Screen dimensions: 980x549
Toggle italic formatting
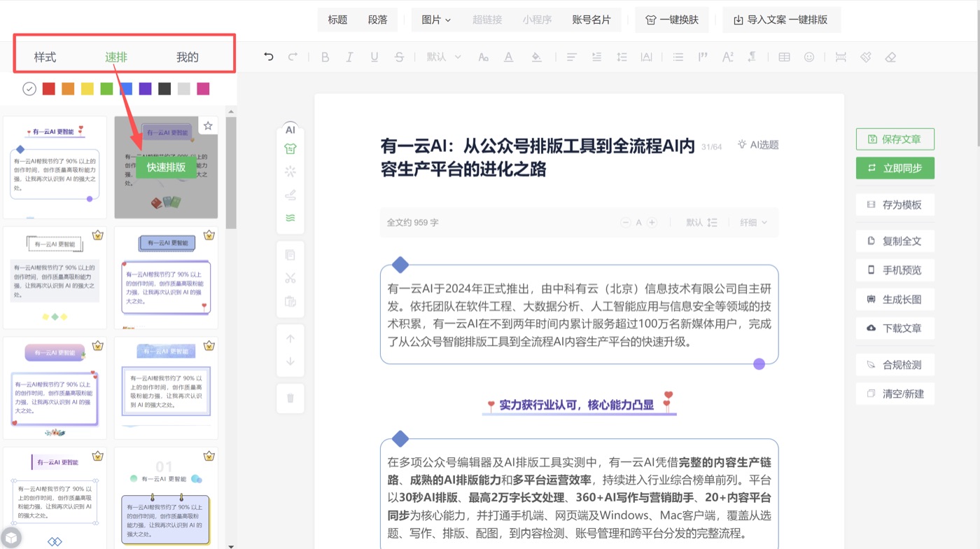pyautogui.click(x=349, y=57)
